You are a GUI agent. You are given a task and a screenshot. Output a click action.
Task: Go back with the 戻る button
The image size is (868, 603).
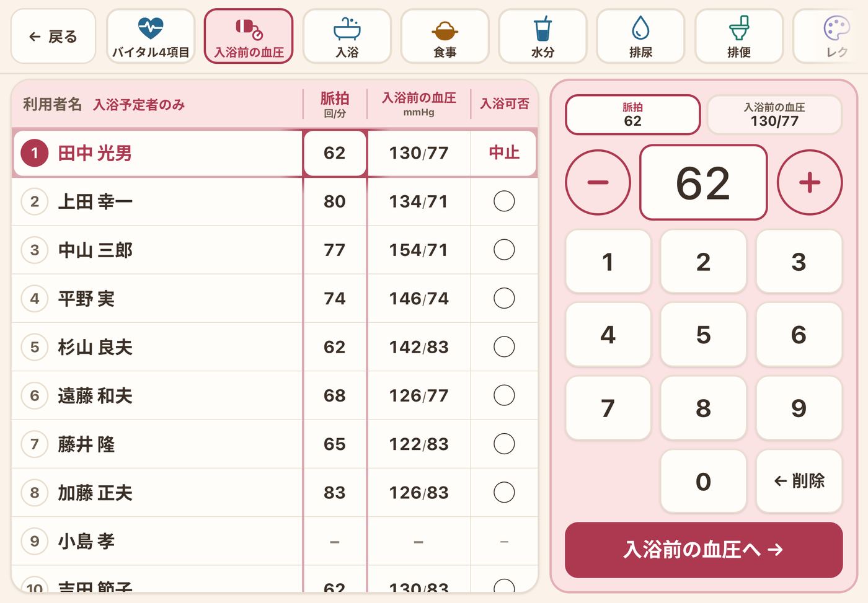coord(53,37)
